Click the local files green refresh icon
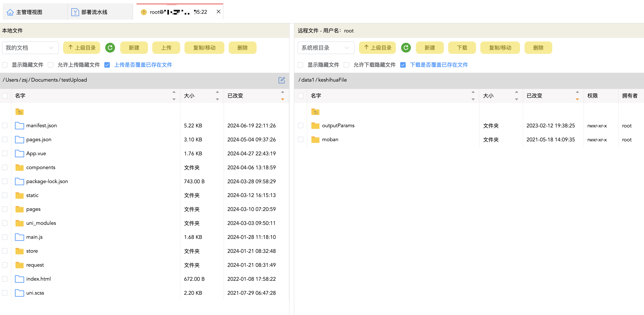644x315 pixels. pyautogui.click(x=110, y=48)
